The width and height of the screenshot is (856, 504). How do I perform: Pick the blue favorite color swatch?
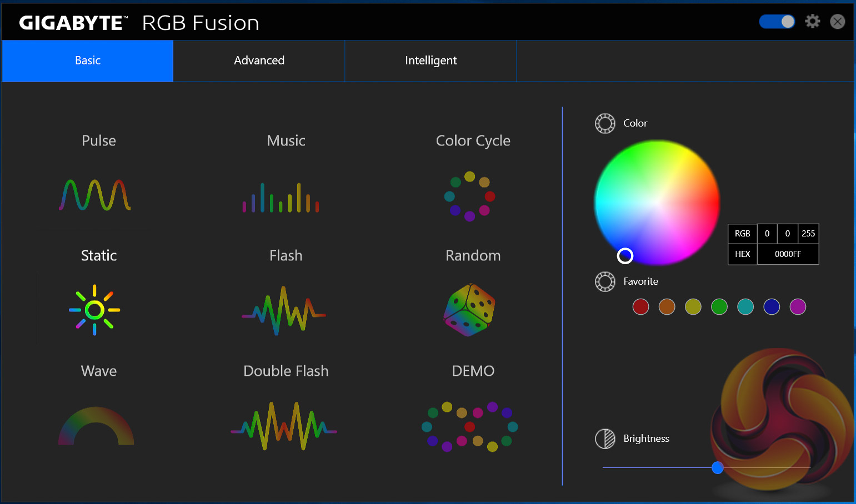tap(772, 306)
